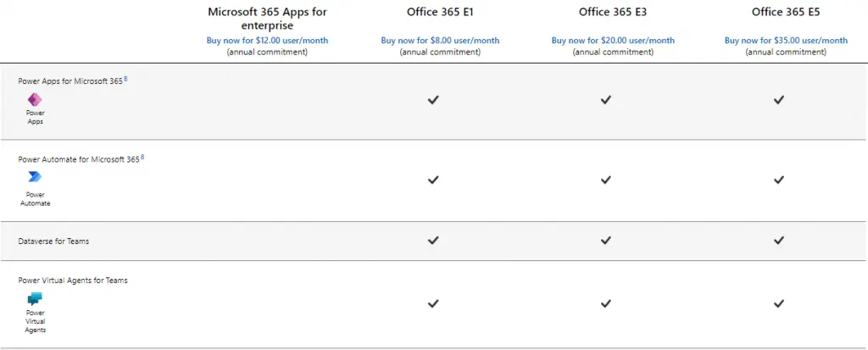The image size is (868, 350).
Task: Click Office 365 E5 checkmark for Power Apps
Action: tap(779, 100)
